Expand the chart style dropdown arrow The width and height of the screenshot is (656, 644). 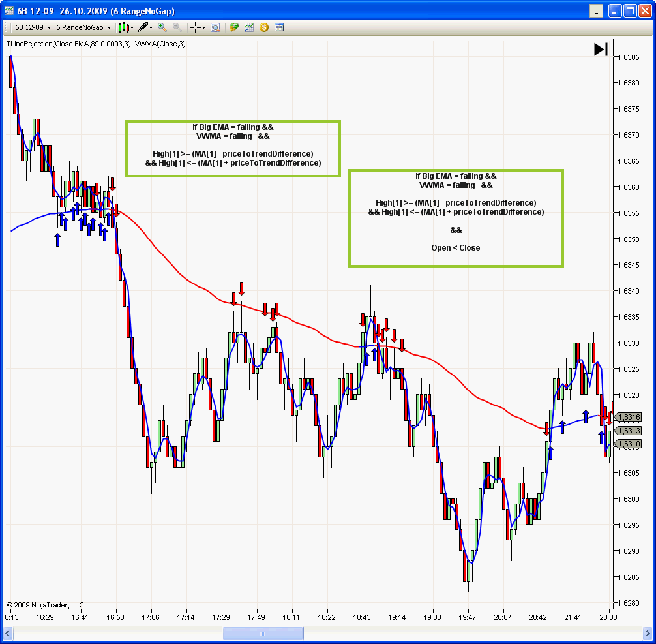tap(132, 28)
